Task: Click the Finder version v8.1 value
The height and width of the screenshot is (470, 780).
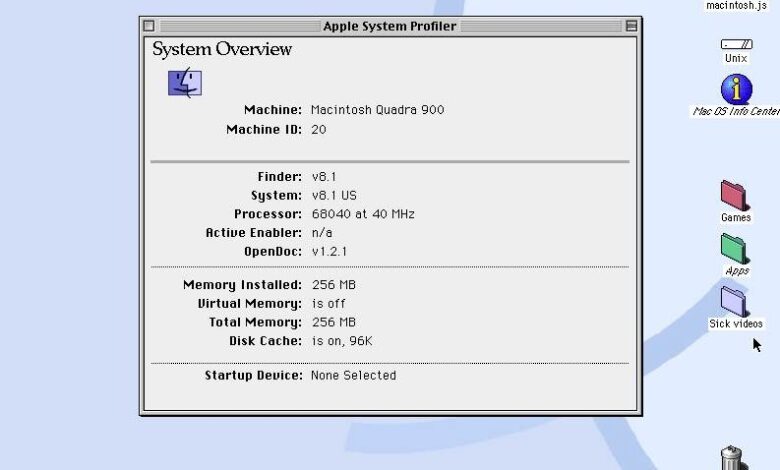Action: pyautogui.click(x=324, y=177)
